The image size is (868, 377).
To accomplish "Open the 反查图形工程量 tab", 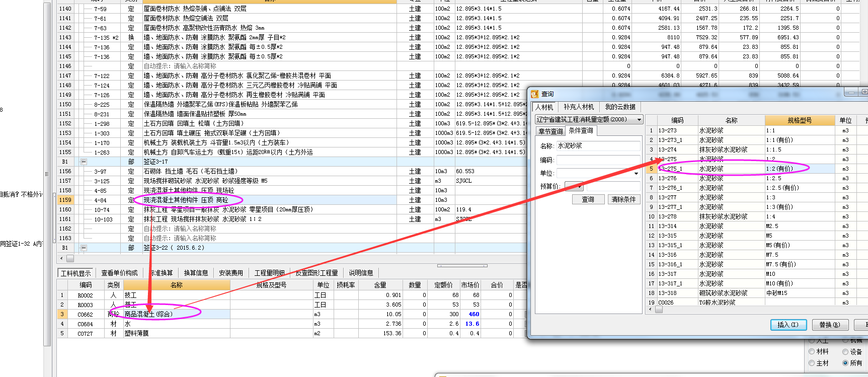I will coord(317,273).
